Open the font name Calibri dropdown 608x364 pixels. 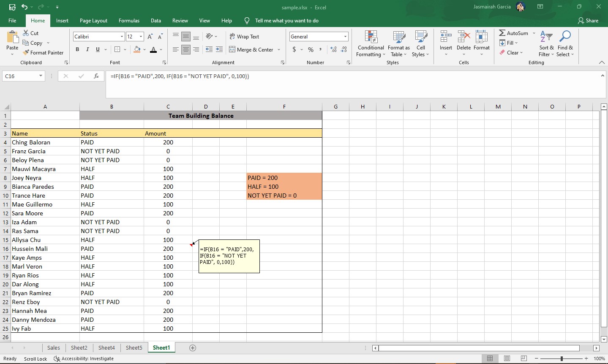click(122, 37)
